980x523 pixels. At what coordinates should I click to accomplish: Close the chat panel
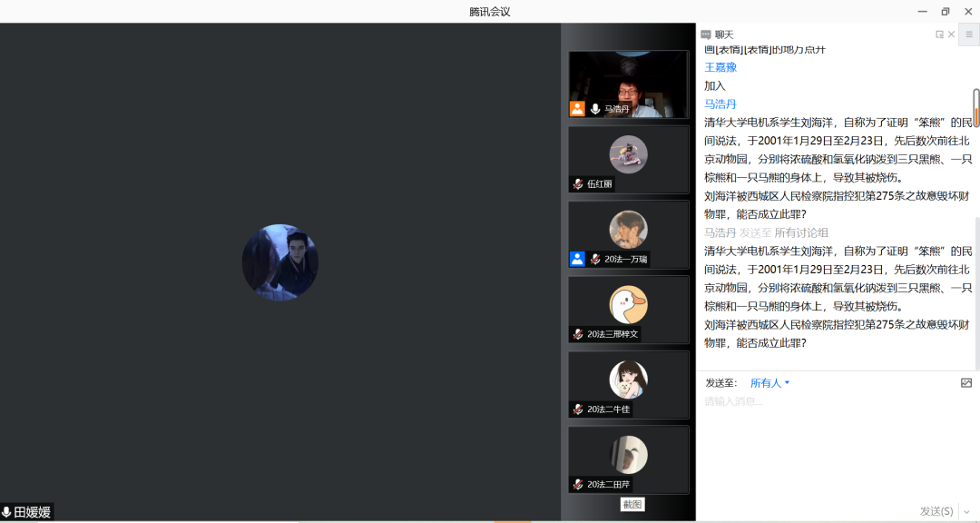[952, 35]
